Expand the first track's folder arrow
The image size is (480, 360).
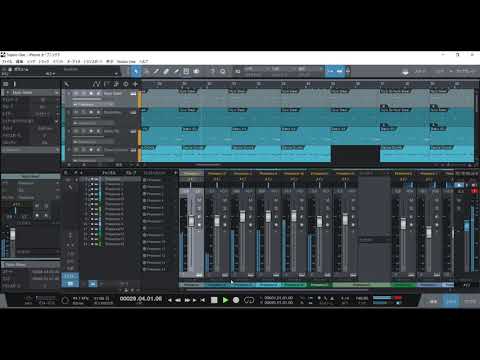click(7, 92)
